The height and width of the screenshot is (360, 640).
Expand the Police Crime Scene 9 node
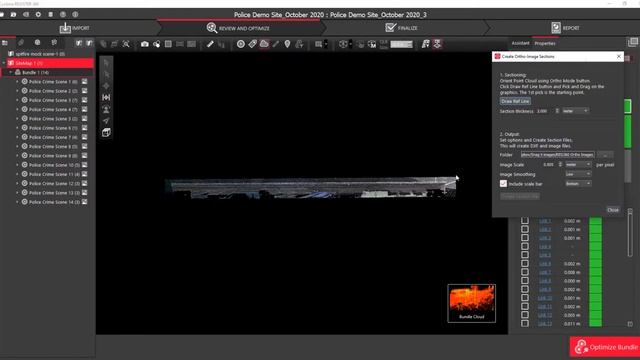click(x=17, y=156)
